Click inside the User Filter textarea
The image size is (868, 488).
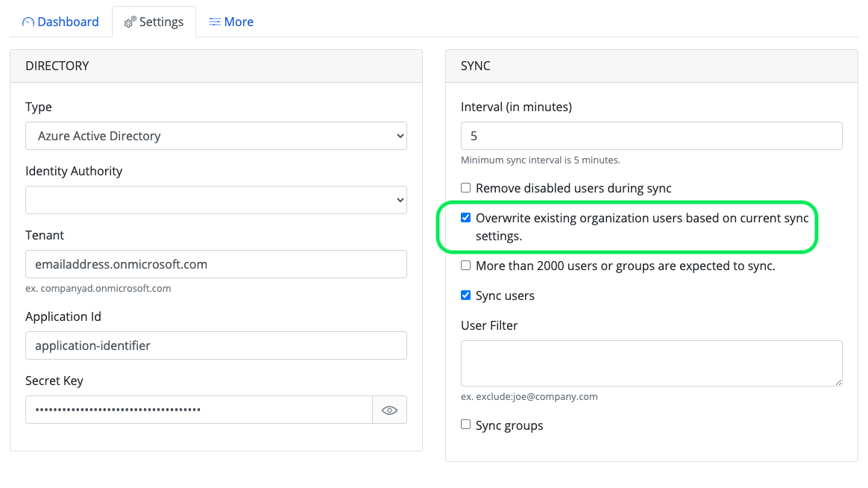click(x=652, y=363)
